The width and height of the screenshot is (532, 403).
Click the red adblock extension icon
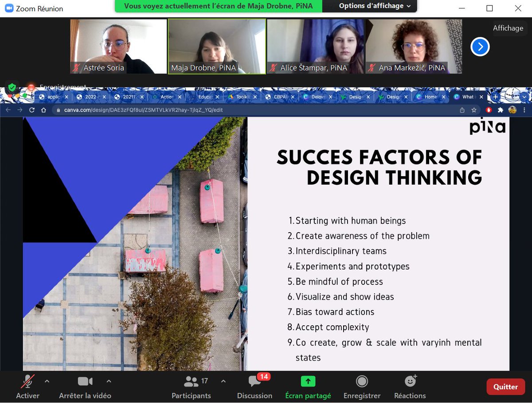point(489,110)
